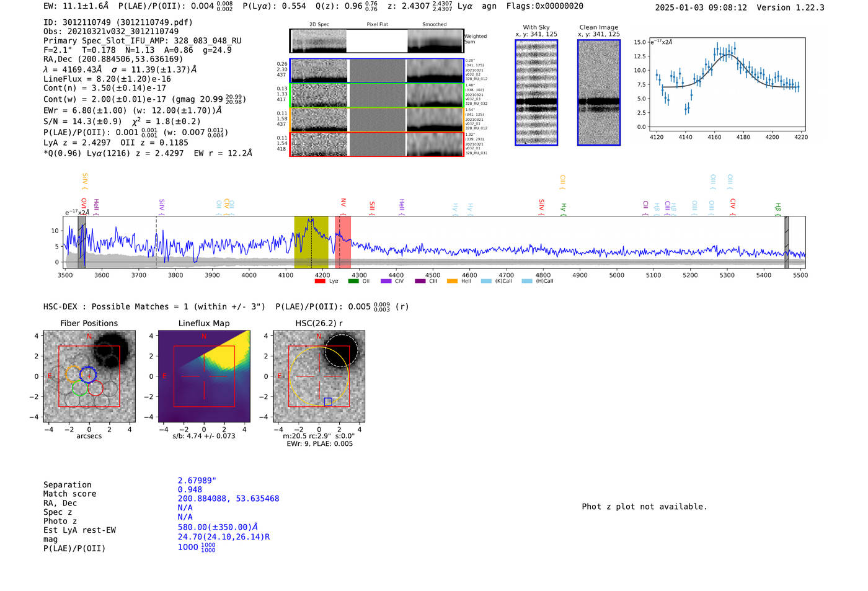Click the LineFlux = 8.20(±1.20)e-16 value

coord(107,79)
